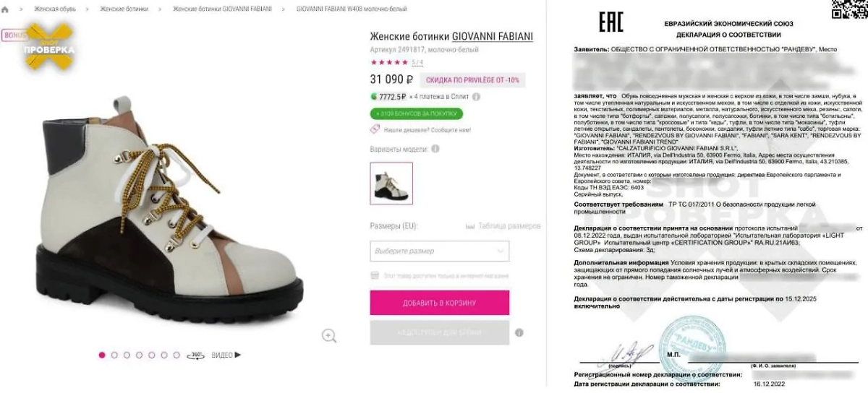This screenshot has height=401, width=868.
Task: Open the 360° view icon
Action: point(196,355)
